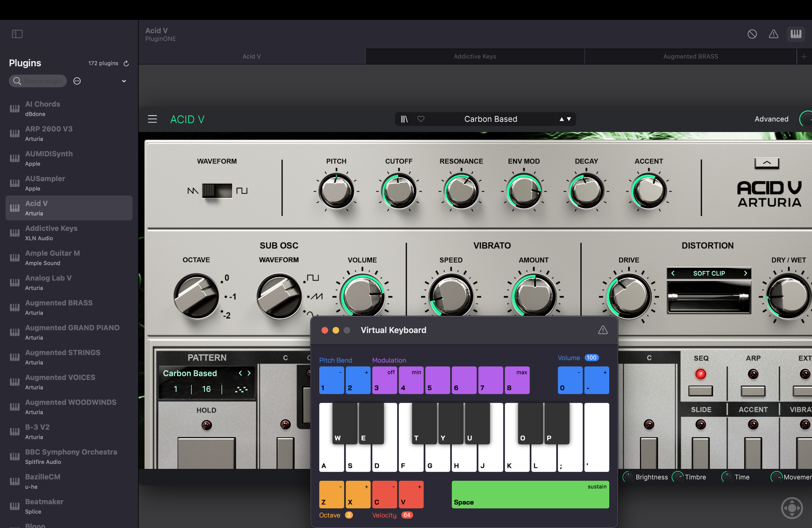This screenshot has width=812, height=528.
Task: Open the SOFT CLIP distortion type selector
Action: click(x=709, y=273)
